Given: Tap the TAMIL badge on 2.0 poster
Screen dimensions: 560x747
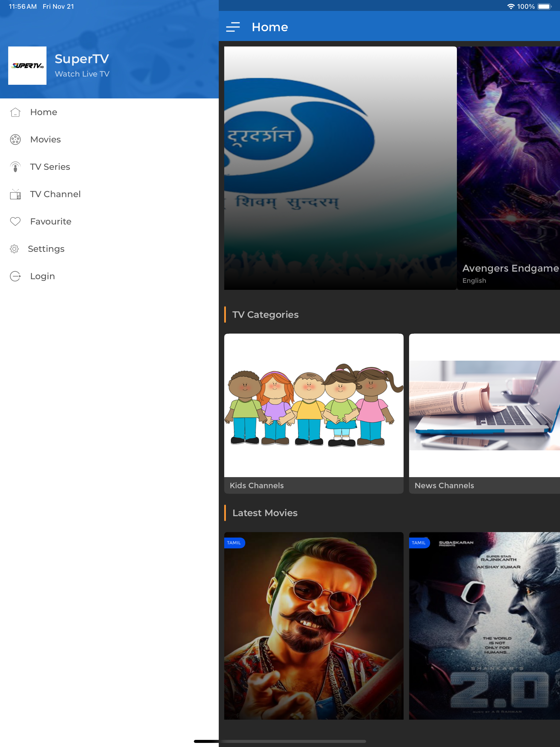Looking at the screenshot, I should pos(419,543).
